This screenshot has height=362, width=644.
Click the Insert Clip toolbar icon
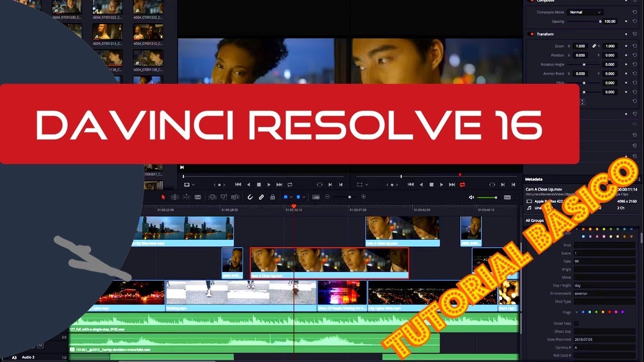[x=212, y=197]
